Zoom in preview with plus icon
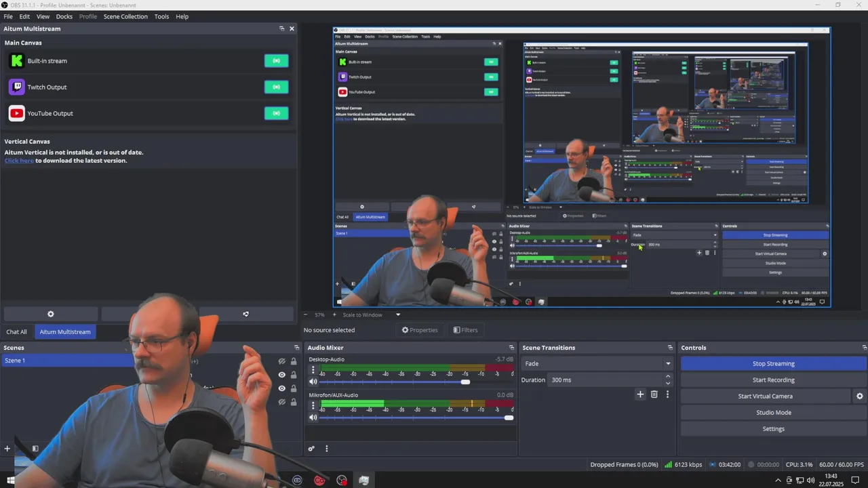868x488 pixels. tap(334, 315)
